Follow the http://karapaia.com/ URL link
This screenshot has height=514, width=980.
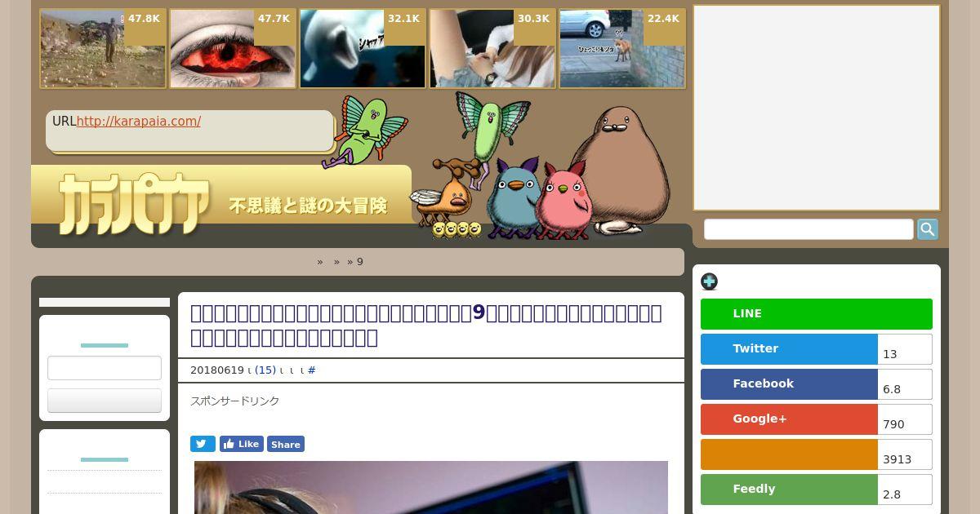coord(139,122)
